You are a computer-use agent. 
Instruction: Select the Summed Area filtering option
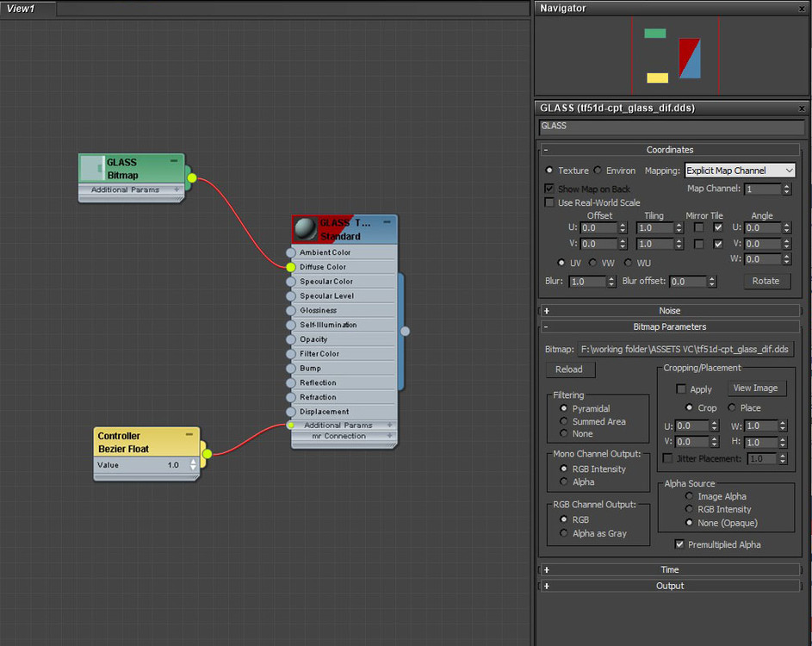pos(564,422)
